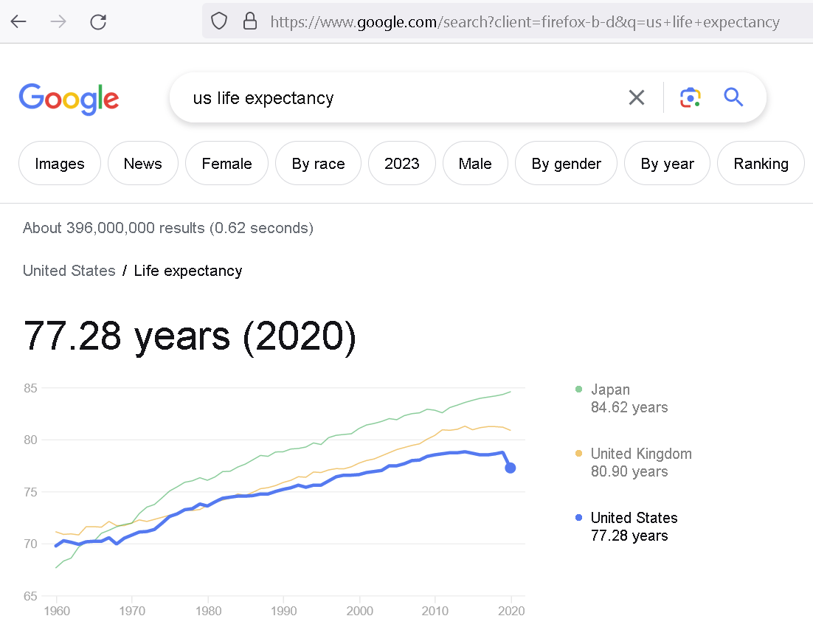Select the Images filter chip

(60, 163)
